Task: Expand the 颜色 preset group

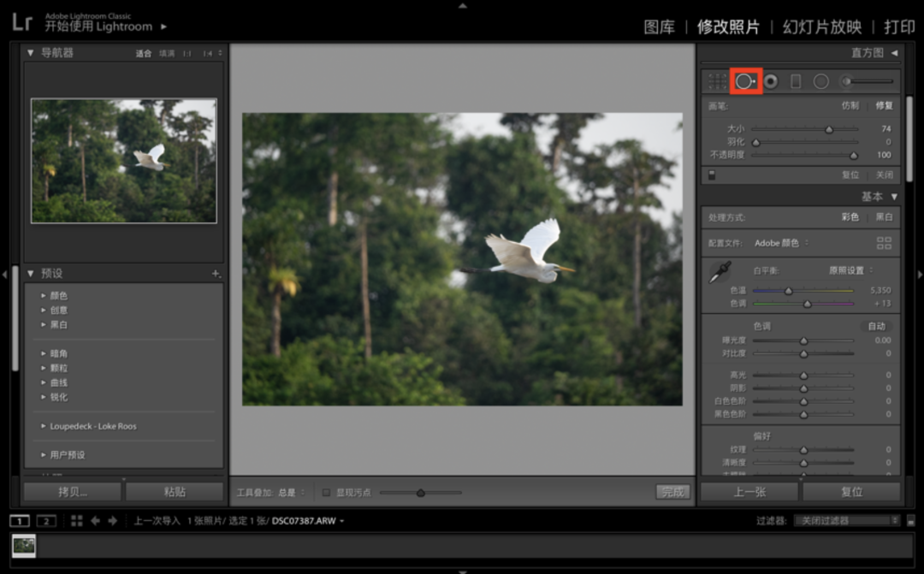Action: coord(44,296)
